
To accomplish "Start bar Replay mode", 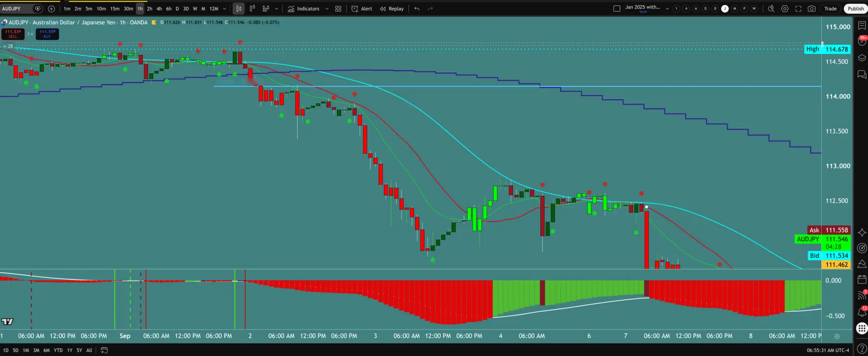I will (392, 9).
